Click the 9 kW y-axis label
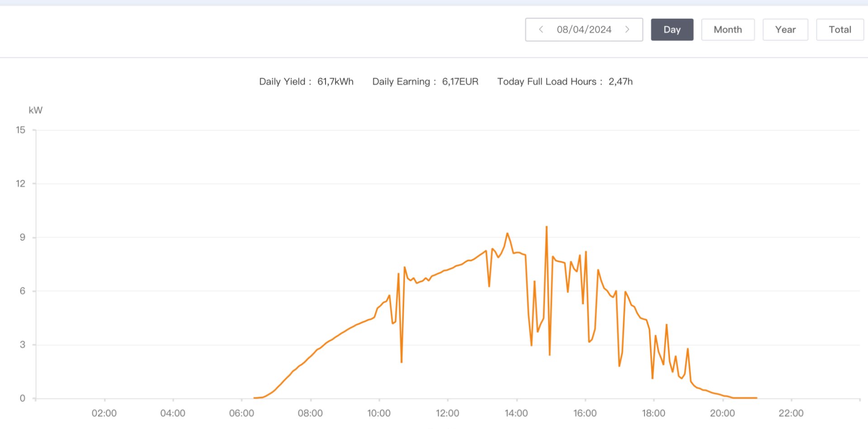 [x=22, y=237]
